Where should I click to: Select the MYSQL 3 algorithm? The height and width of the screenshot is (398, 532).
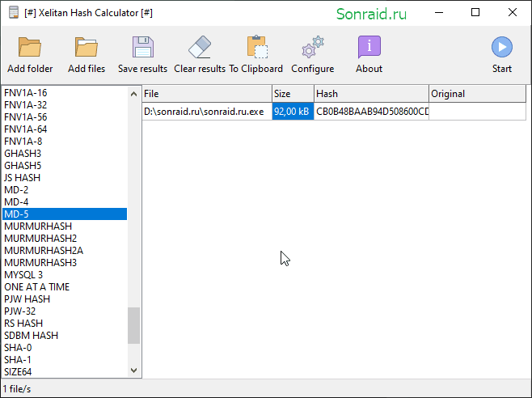(x=65, y=275)
